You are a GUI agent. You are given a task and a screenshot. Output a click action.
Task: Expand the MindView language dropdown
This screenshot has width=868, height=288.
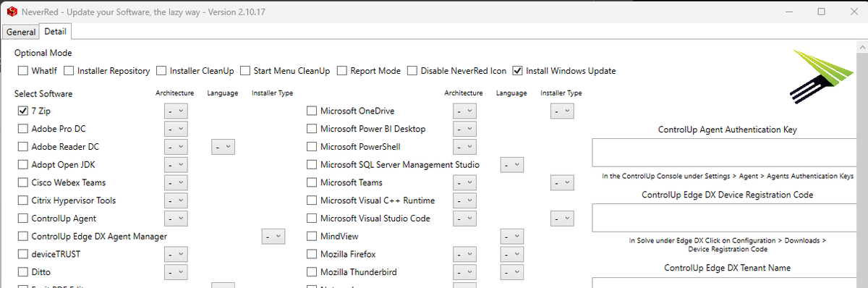point(512,237)
